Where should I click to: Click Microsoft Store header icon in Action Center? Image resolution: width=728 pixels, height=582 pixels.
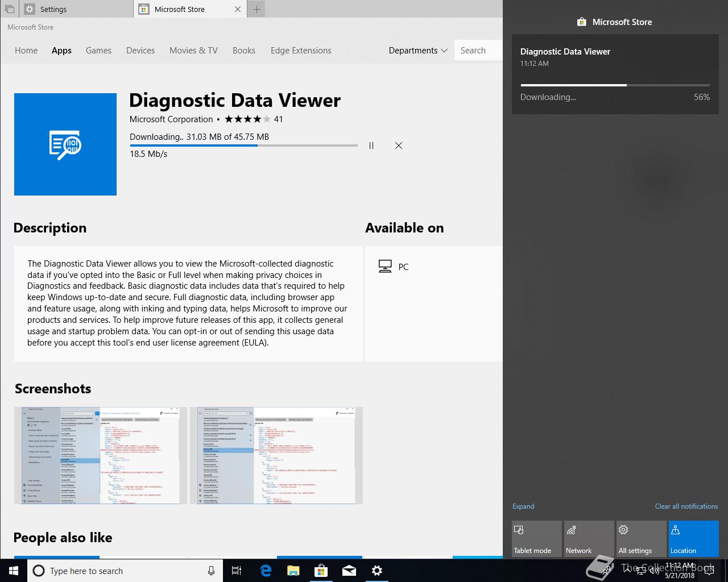click(581, 22)
